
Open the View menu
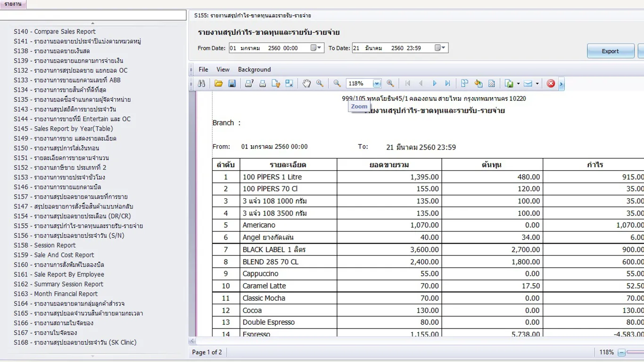223,69
